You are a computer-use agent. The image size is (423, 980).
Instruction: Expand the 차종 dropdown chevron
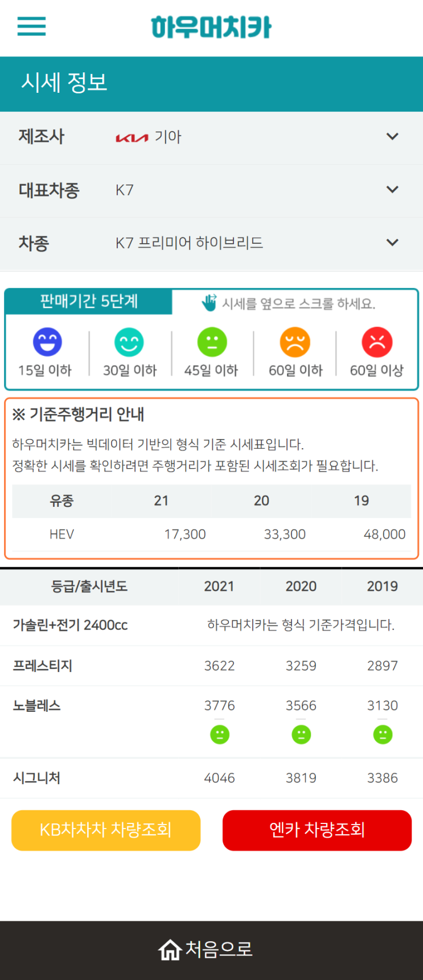coord(392,243)
